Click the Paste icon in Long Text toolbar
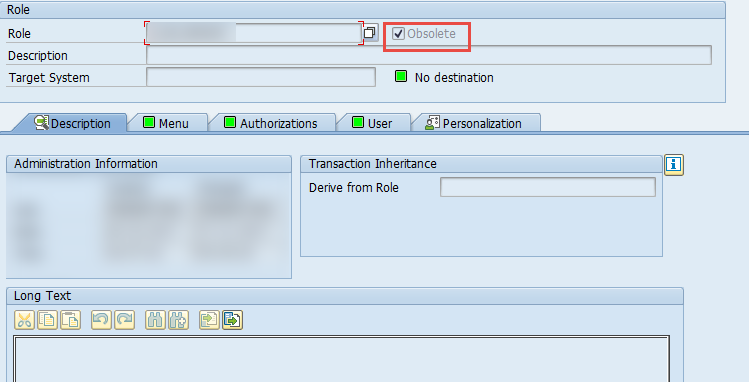Viewport: 749px width, 382px height. tap(71, 320)
